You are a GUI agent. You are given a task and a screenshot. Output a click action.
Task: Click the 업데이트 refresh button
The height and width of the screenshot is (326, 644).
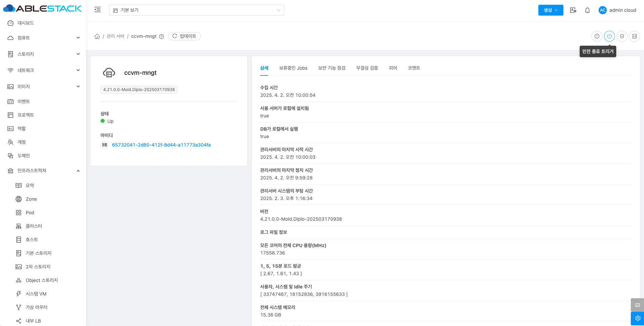coord(184,36)
